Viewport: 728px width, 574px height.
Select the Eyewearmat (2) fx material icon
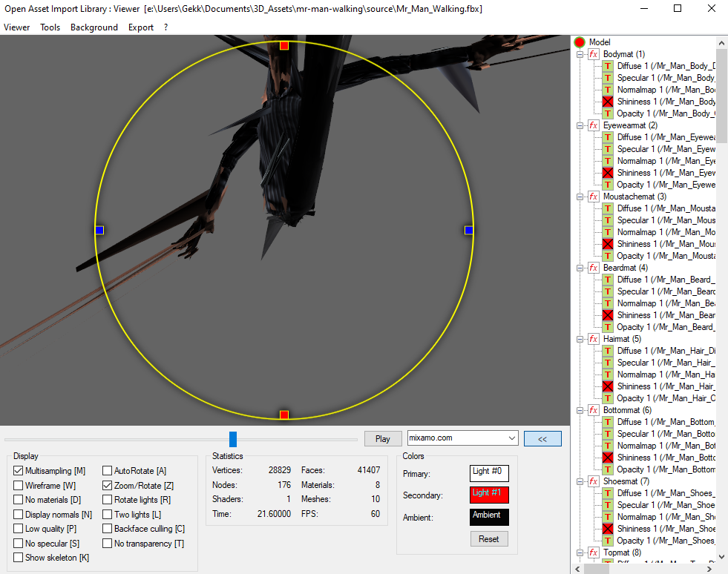pos(594,125)
